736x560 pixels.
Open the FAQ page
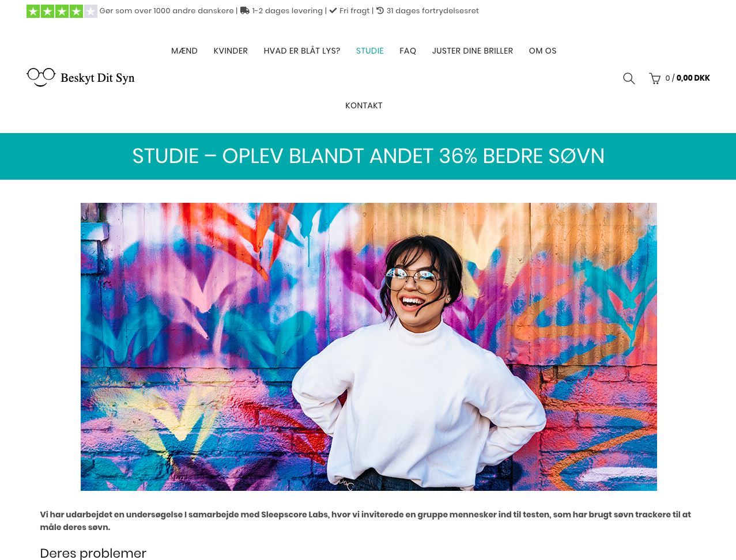click(x=408, y=51)
